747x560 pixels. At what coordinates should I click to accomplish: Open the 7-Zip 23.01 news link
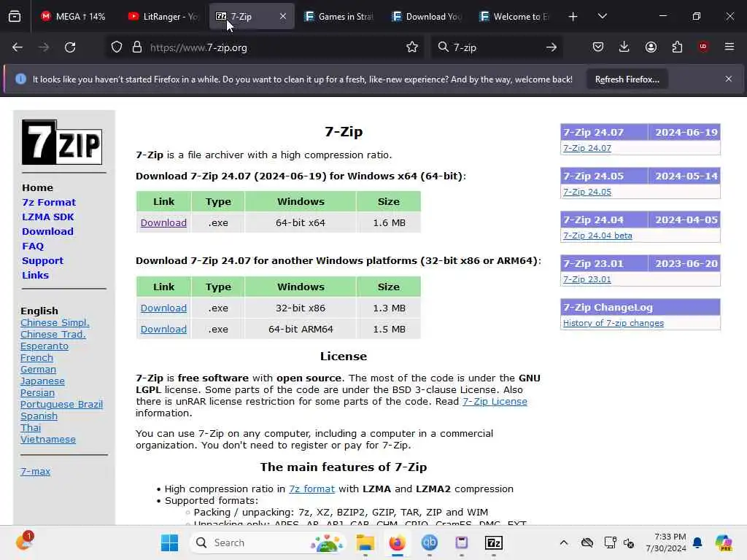click(587, 279)
